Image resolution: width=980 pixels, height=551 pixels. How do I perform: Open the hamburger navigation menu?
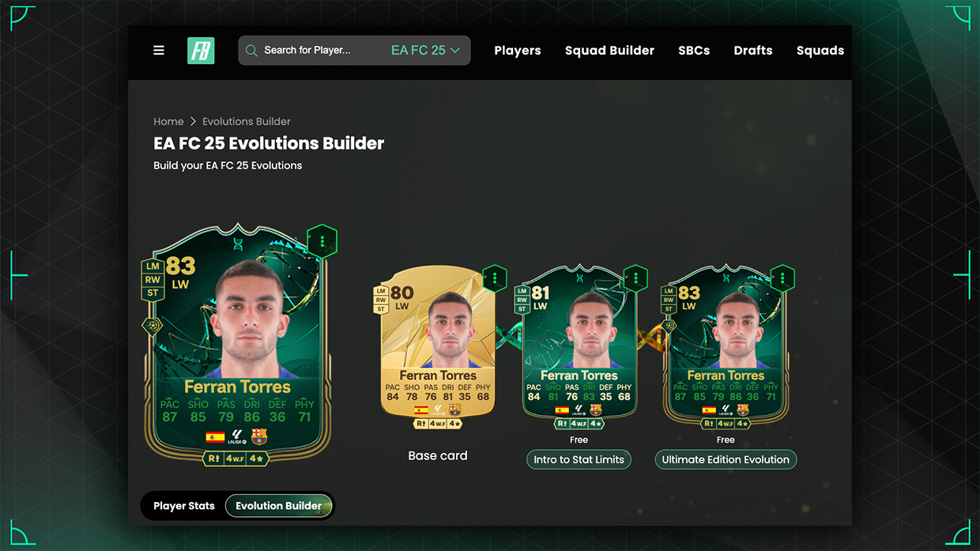[x=159, y=51]
